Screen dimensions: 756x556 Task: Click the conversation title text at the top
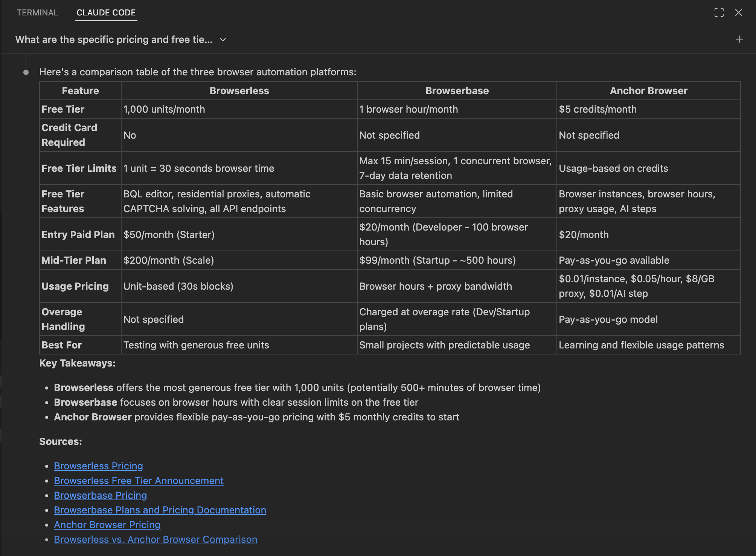(114, 40)
